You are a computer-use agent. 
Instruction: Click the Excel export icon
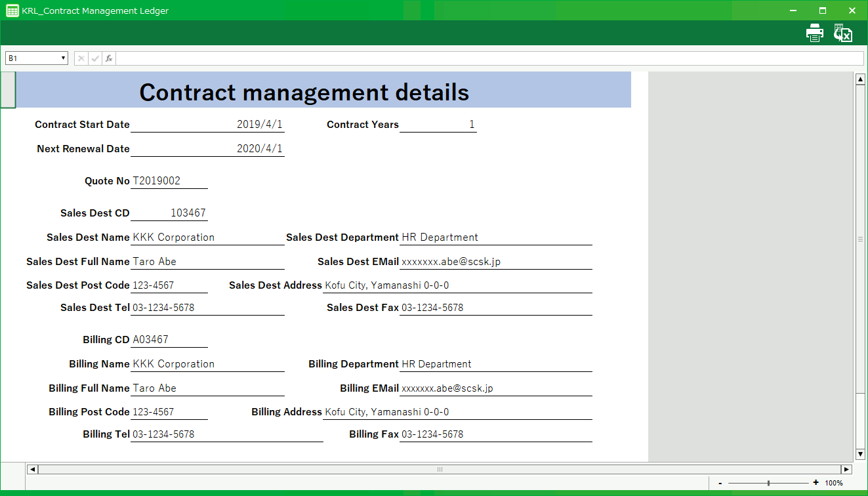coord(843,33)
